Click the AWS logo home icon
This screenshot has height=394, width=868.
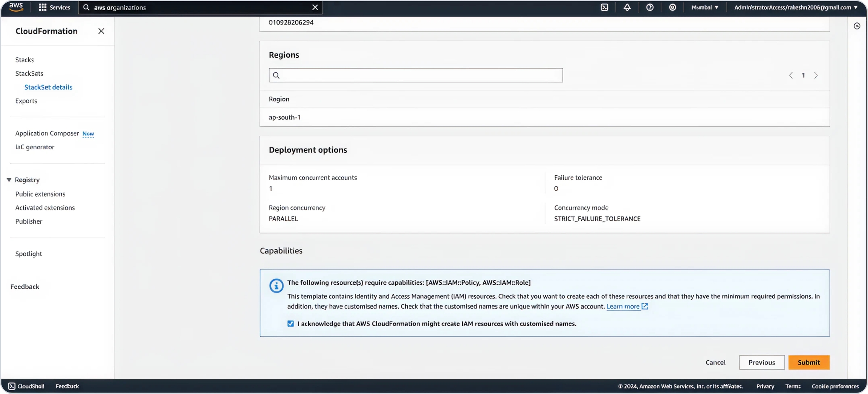click(x=16, y=7)
